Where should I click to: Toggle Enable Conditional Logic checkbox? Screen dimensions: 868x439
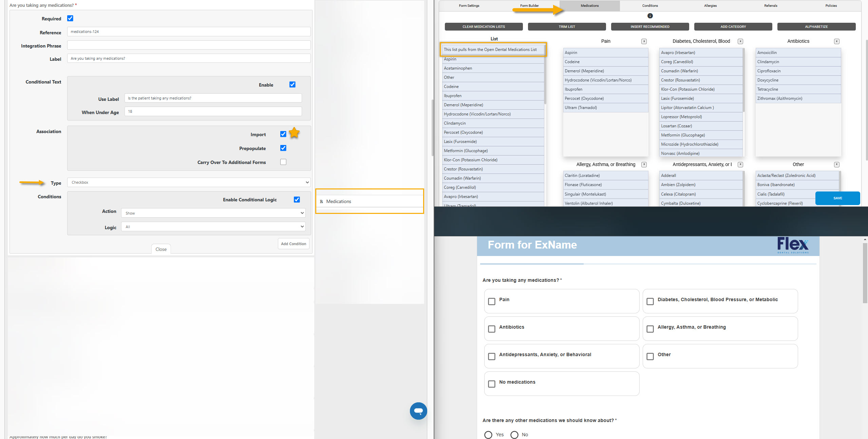(x=297, y=200)
